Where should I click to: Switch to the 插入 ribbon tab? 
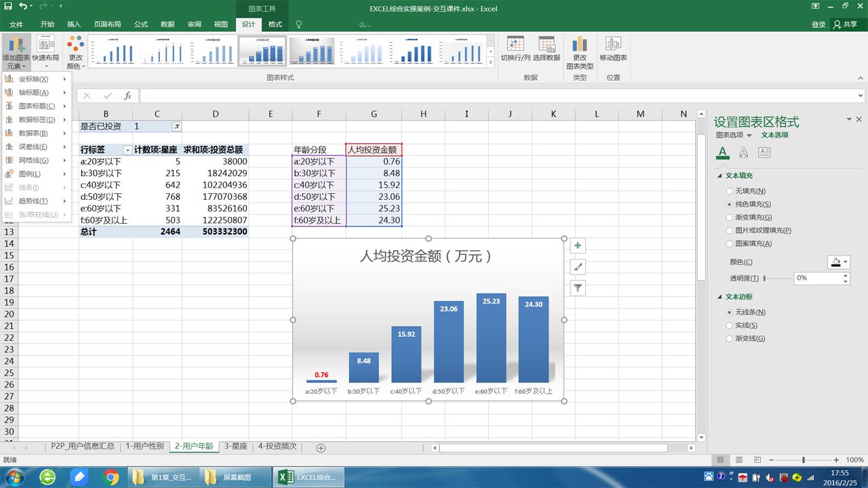[x=74, y=24]
